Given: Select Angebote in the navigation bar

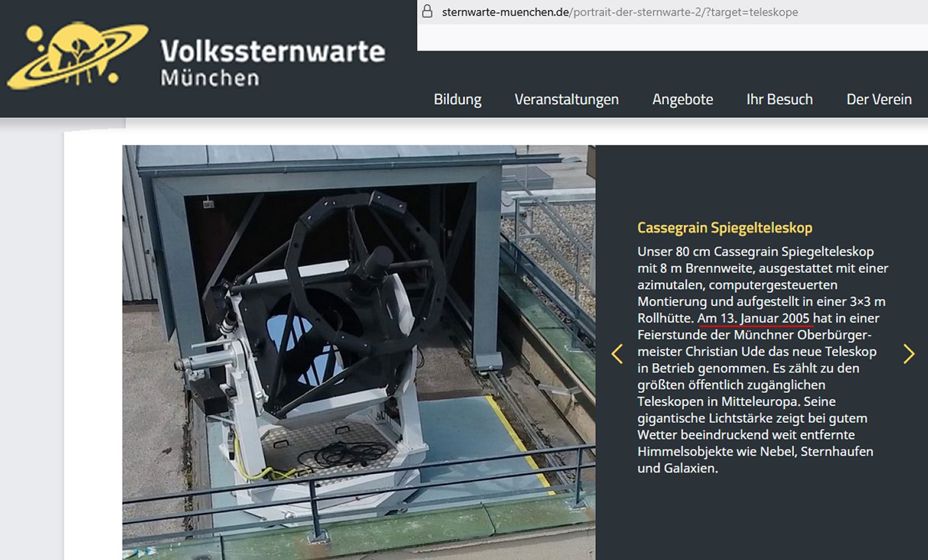Looking at the screenshot, I should (x=682, y=99).
